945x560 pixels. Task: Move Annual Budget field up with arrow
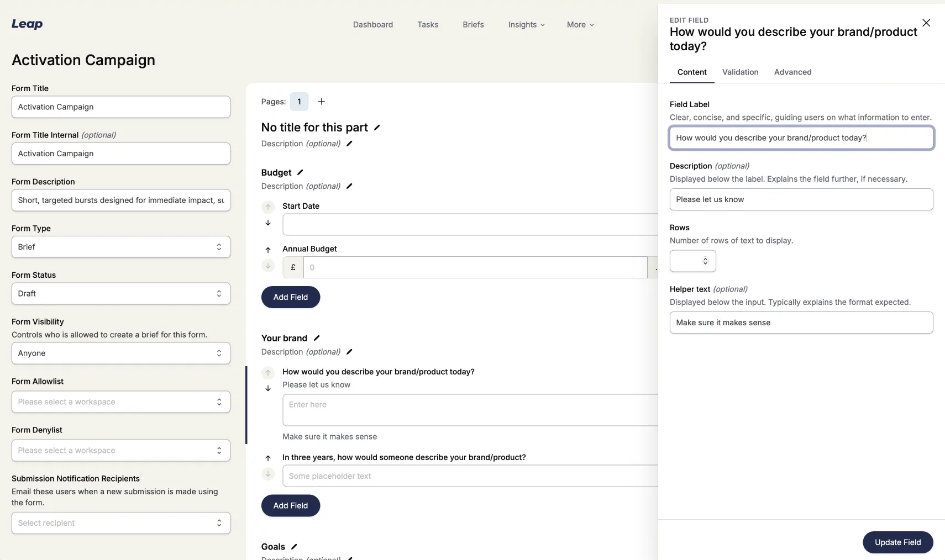tap(268, 250)
